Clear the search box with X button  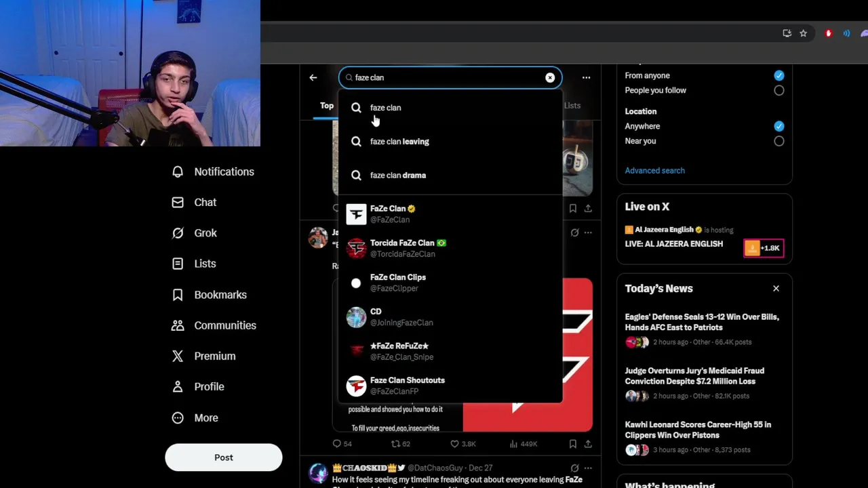click(x=550, y=77)
